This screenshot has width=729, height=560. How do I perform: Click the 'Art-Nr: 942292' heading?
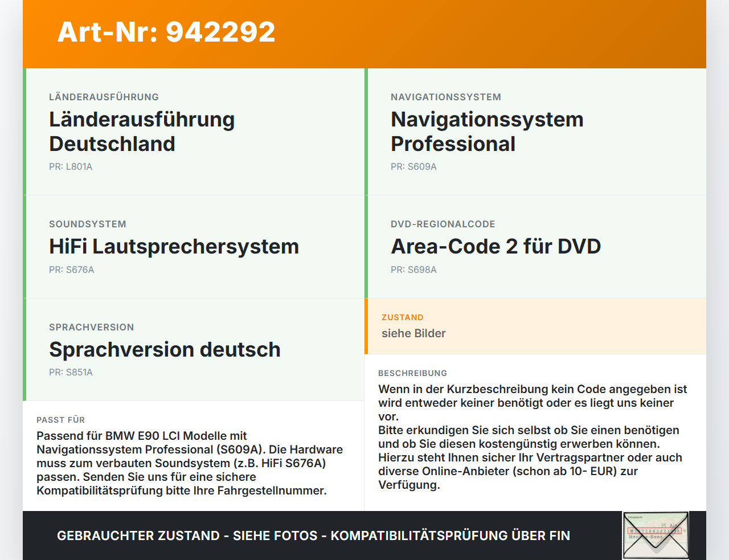[166, 32]
